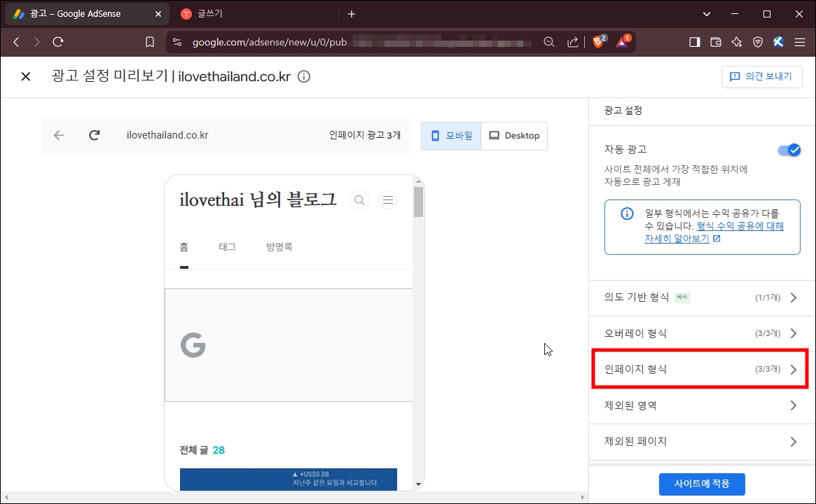
Task: Select the 태그 tab in the blog preview
Action: click(226, 246)
